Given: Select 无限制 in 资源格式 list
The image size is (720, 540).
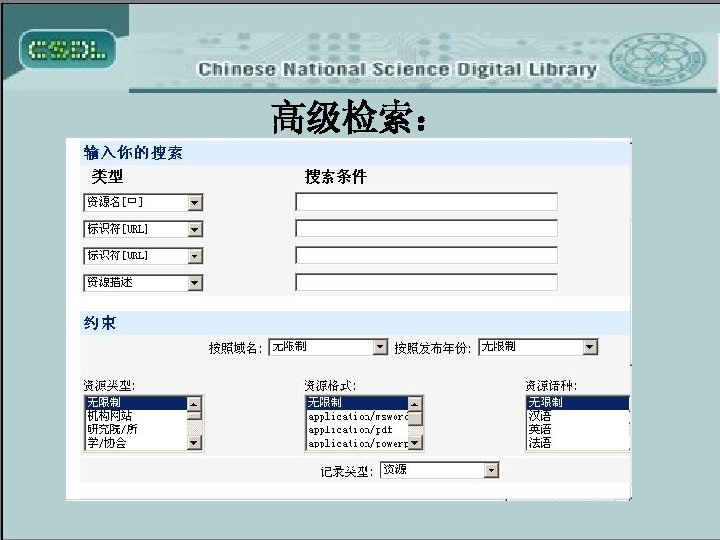Looking at the screenshot, I should [357, 402].
